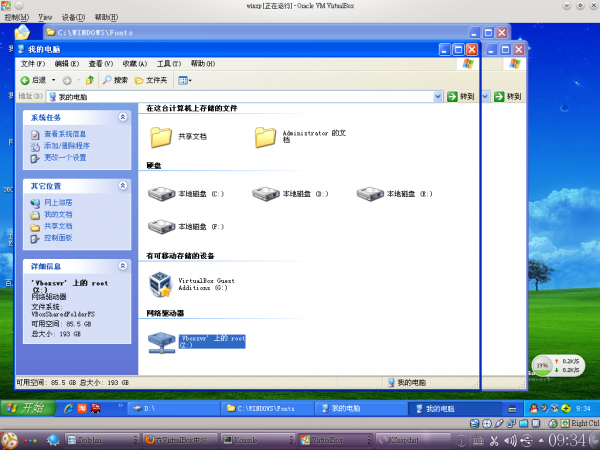Click 更改一个设置 link

tap(65, 158)
